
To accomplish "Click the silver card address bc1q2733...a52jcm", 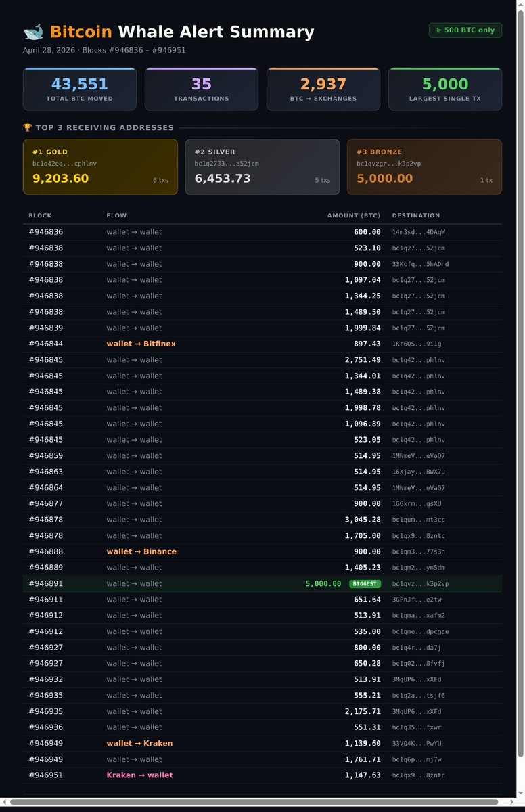I will (x=227, y=164).
